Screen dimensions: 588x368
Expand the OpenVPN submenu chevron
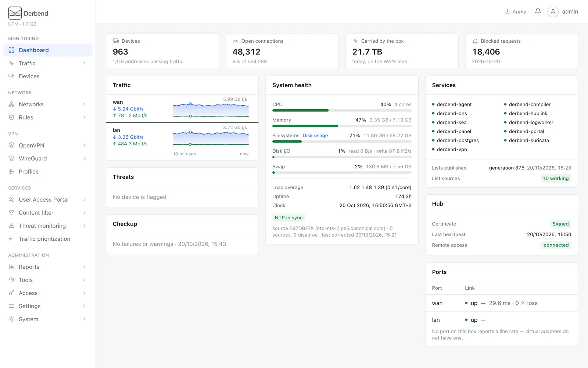tap(85, 145)
